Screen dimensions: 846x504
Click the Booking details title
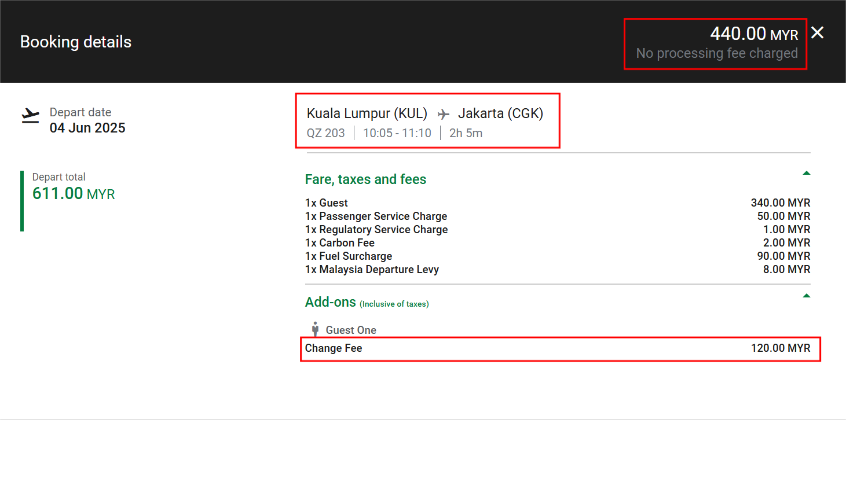[x=76, y=42]
